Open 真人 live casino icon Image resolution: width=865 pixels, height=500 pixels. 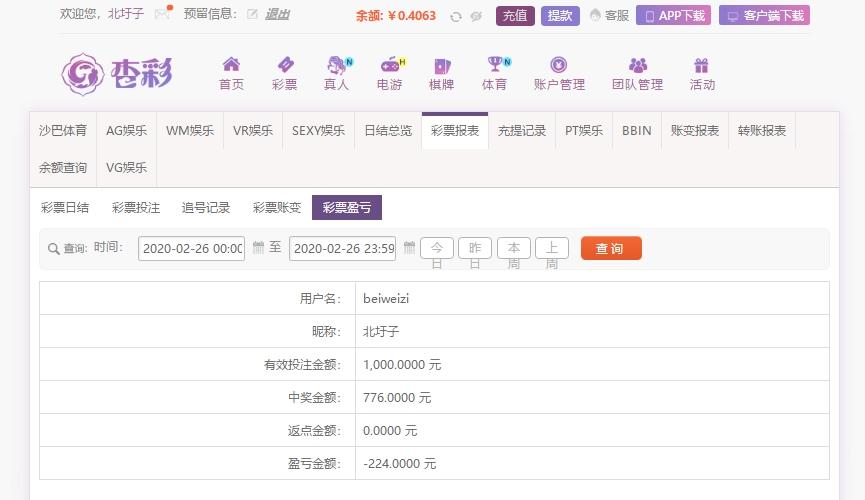pyautogui.click(x=337, y=65)
